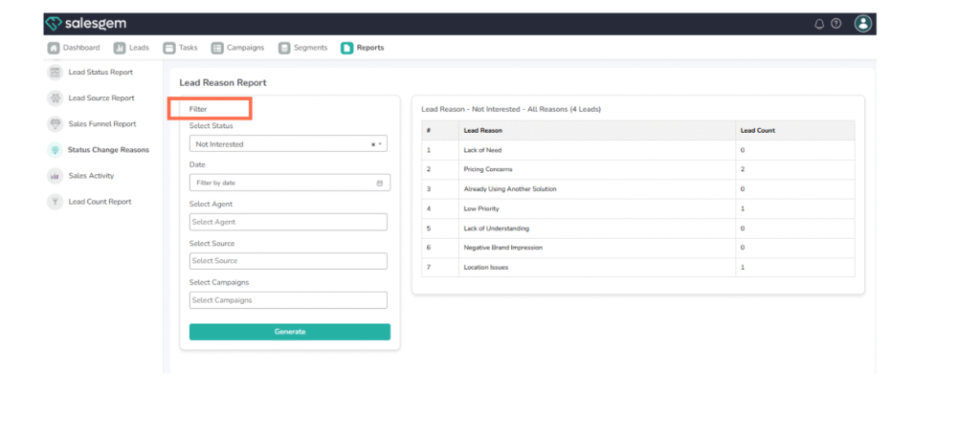This screenshot has height=435, width=980.
Task: Switch to the Campaigns tab
Action: click(237, 48)
